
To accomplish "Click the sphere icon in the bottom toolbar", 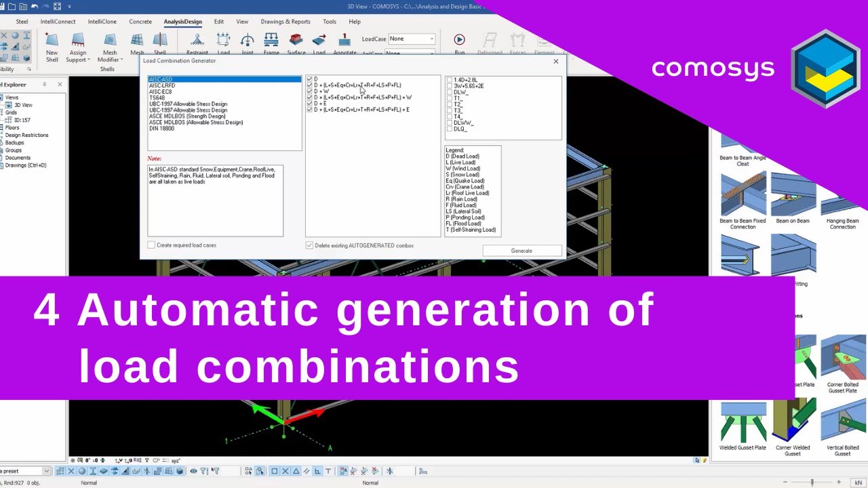I will point(82,471).
